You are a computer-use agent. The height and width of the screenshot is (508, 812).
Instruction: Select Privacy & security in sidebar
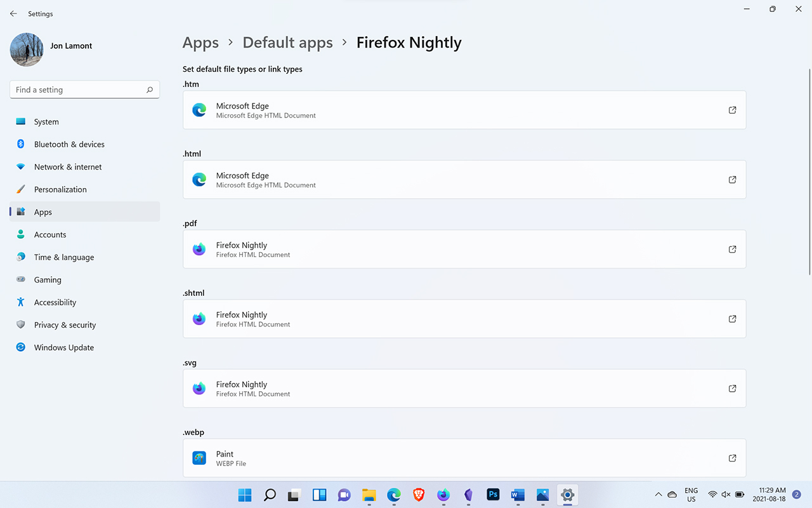pyautogui.click(x=65, y=325)
